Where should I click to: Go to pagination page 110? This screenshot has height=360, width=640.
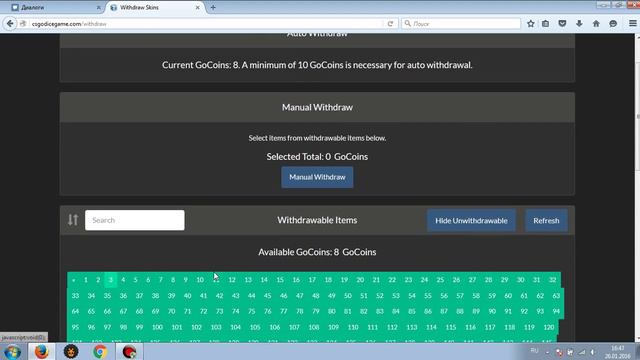(353, 327)
